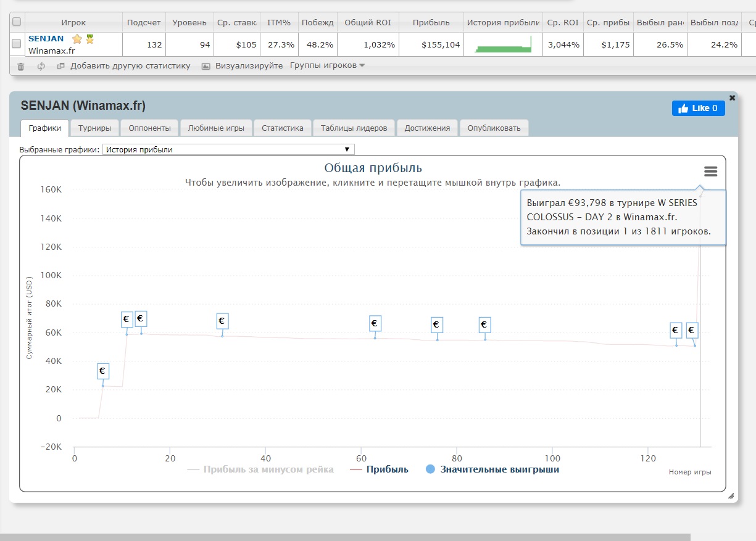
Task: Click the medal ribbon icon beside SENJAN
Action: click(89, 39)
